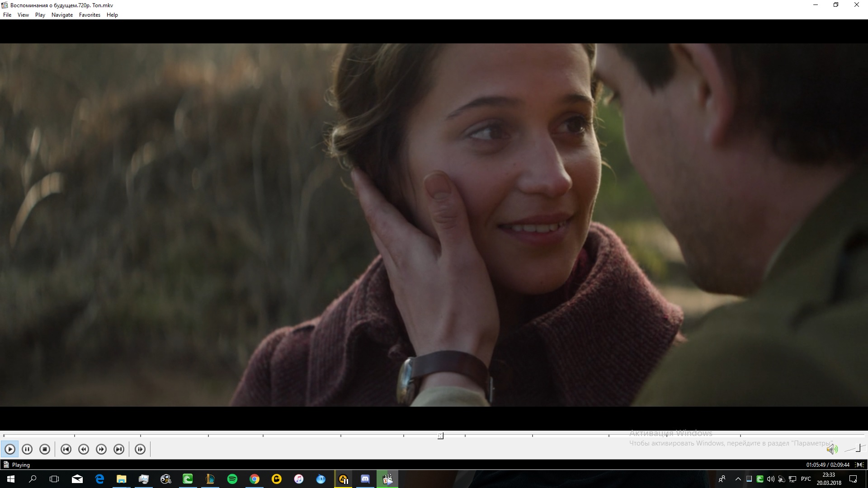Click the Help menu

[x=112, y=15]
